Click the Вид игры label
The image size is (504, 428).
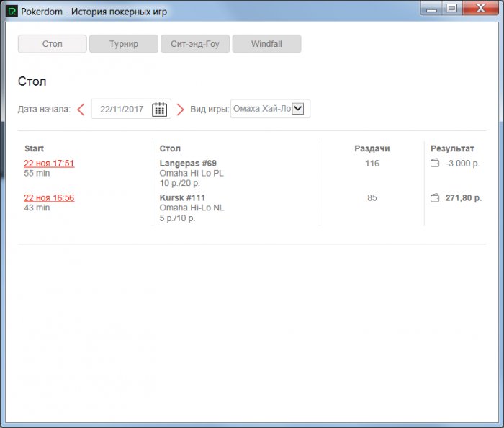tap(210, 109)
